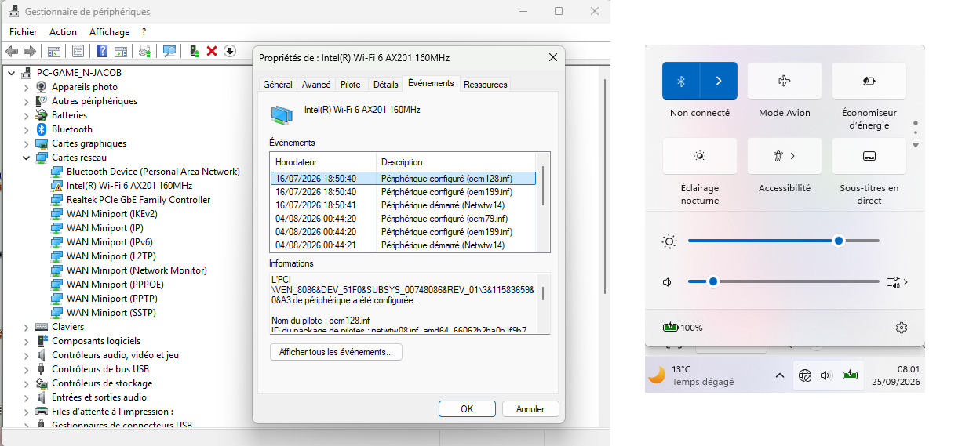Click Afficher tous les événements button
Screen dimensions: 980x446
(x=336, y=353)
